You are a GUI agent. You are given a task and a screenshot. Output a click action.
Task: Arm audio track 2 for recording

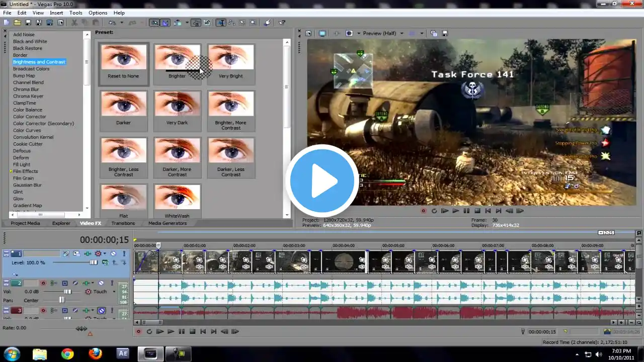(43, 284)
